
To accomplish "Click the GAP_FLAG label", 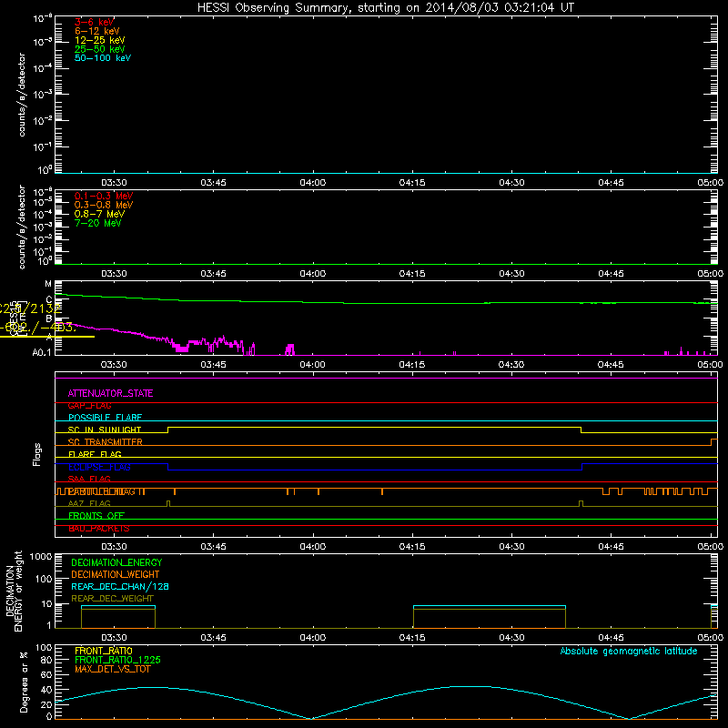I will [89, 405].
